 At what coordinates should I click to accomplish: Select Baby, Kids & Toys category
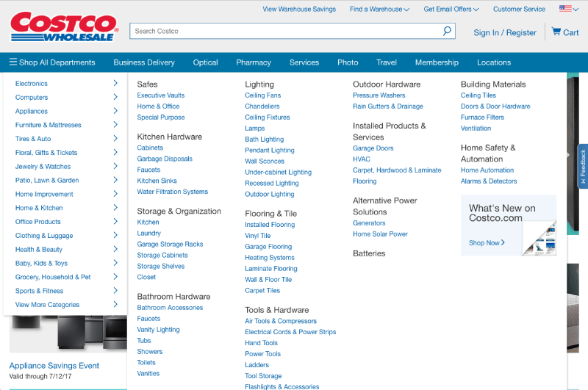(x=41, y=264)
